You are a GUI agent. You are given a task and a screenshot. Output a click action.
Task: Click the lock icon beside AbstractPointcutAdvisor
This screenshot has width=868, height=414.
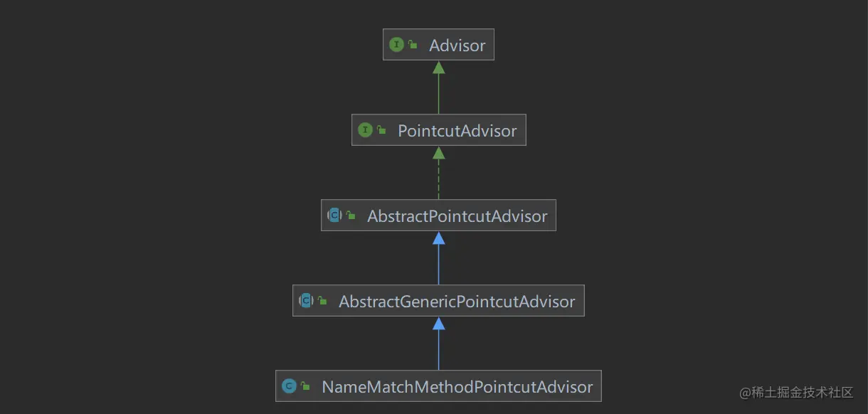(x=351, y=216)
